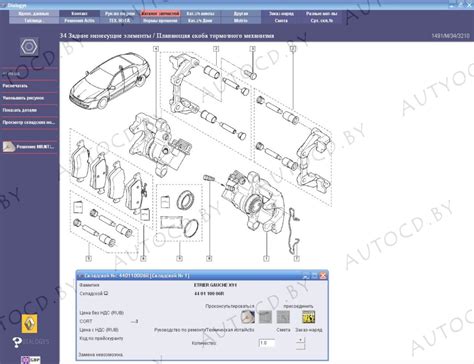Screen dimensions: 474x364
Task: Click the small icon beside Складской label
Action: tap(106, 293)
